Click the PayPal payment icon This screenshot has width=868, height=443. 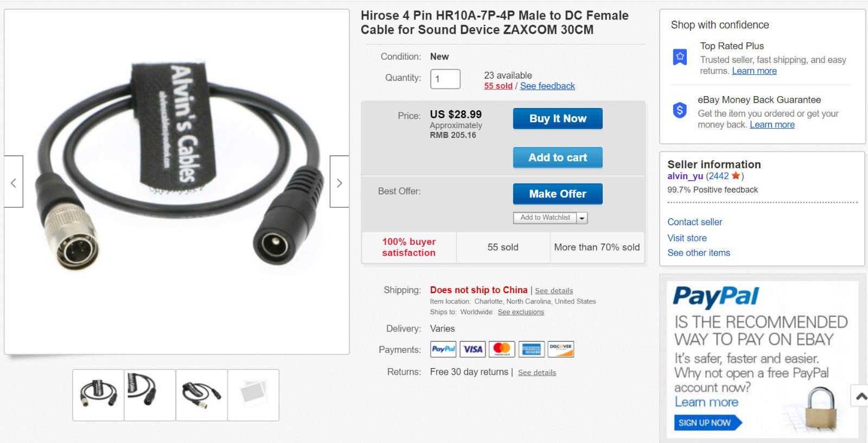443,349
